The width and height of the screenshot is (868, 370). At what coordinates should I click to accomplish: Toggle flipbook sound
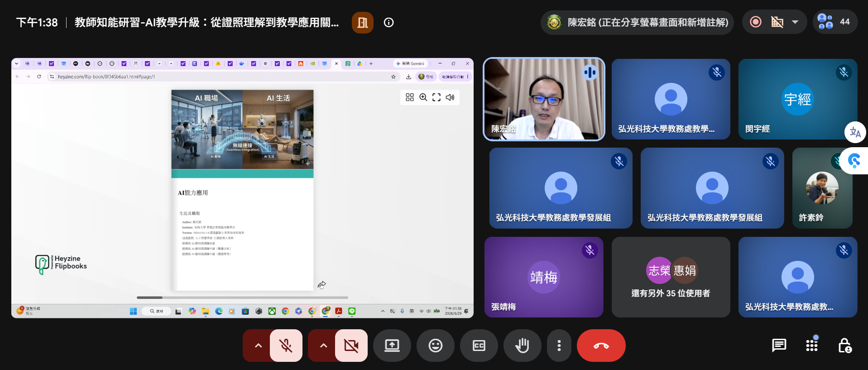click(450, 97)
